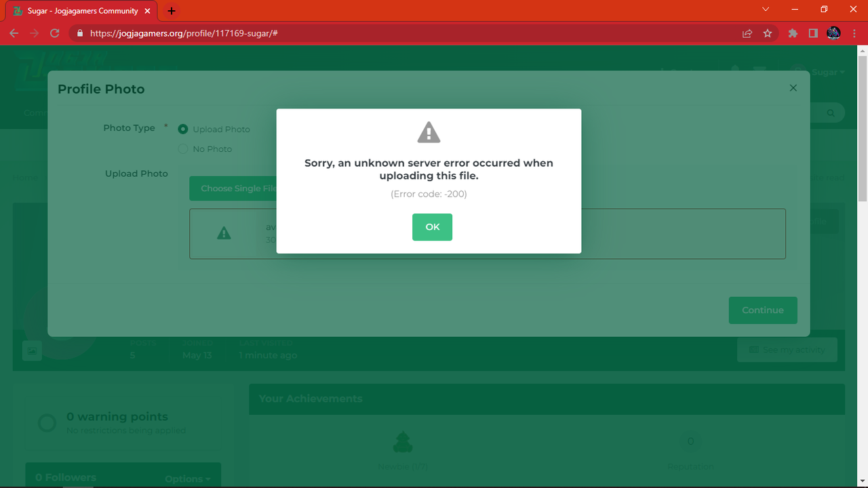Close the Profile Photo dialog
Screen dimensions: 868x488
(x=793, y=88)
